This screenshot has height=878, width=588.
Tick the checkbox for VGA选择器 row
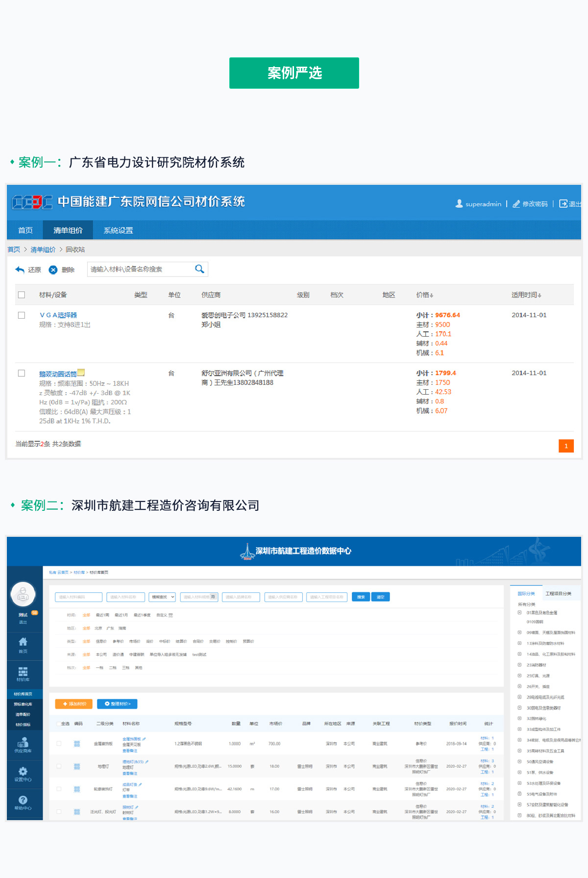[22, 315]
